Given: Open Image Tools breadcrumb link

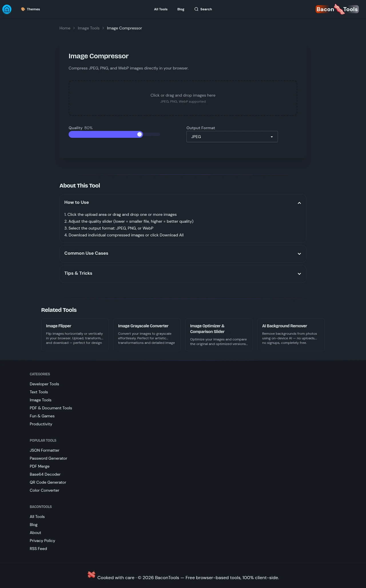Looking at the screenshot, I should (89, 28).
